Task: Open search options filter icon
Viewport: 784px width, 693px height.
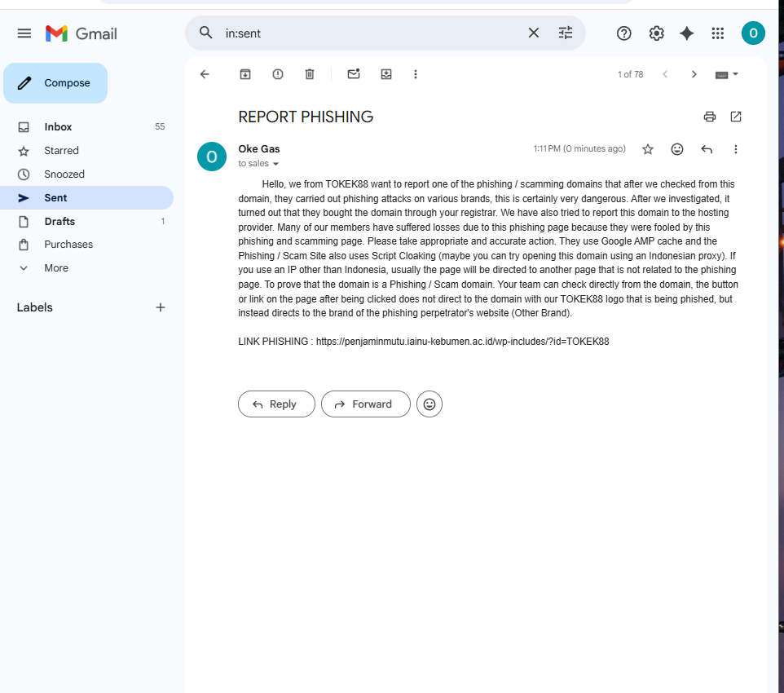Action: tap(566, 33)
